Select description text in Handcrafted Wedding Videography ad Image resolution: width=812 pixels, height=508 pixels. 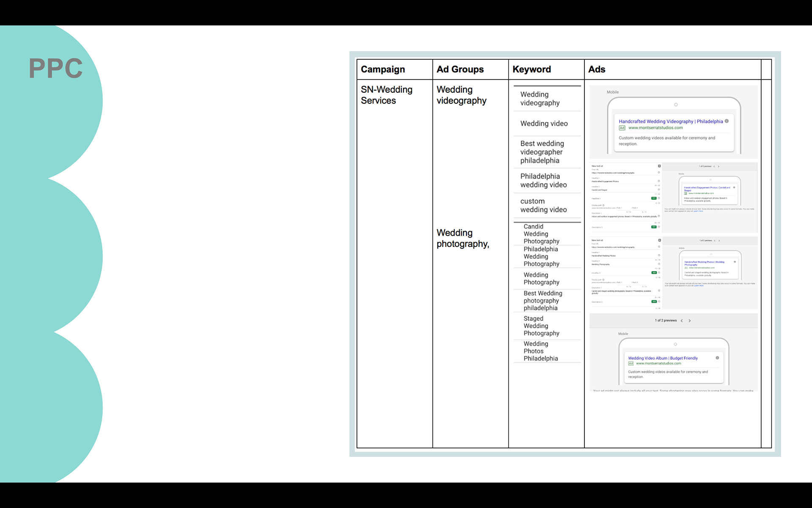[667, 141]
